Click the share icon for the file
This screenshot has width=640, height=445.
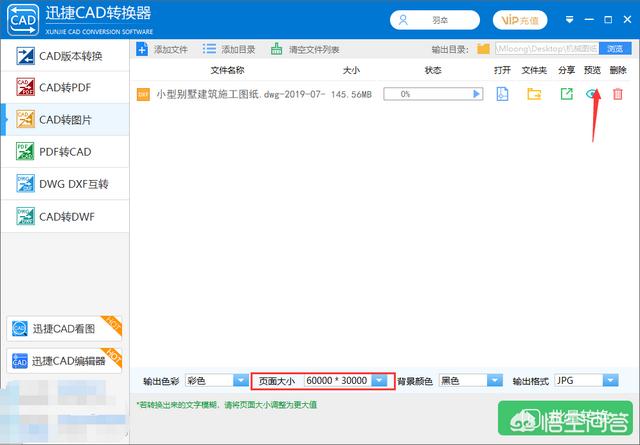tap(566, 94)
